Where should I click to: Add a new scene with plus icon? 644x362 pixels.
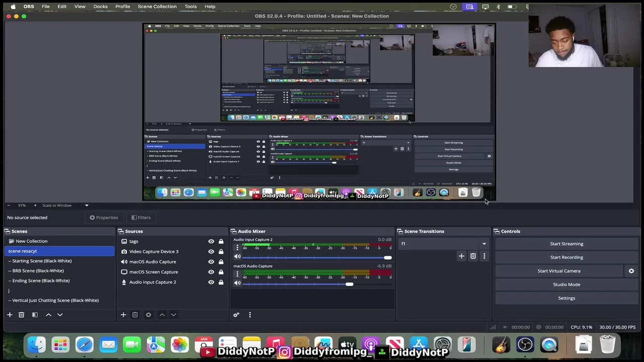tap(10, 315)
